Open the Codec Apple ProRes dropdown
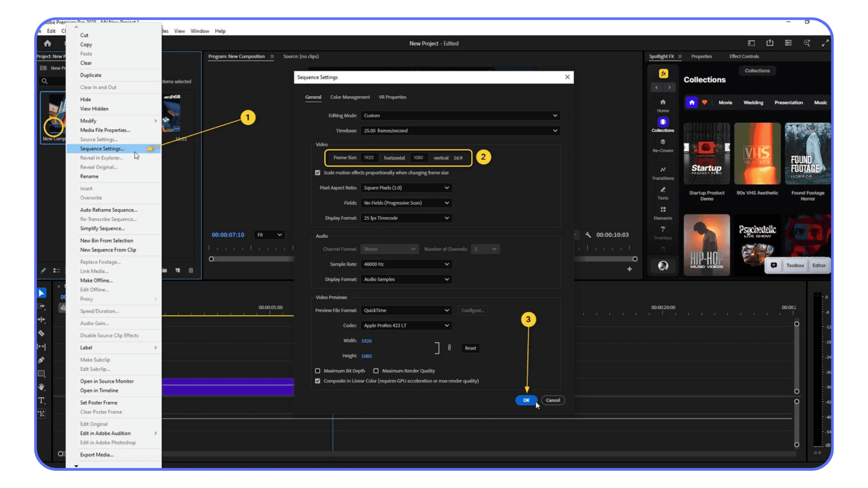Image resolution: width=868 pixels, height=488 pixels. pos(406,325)
